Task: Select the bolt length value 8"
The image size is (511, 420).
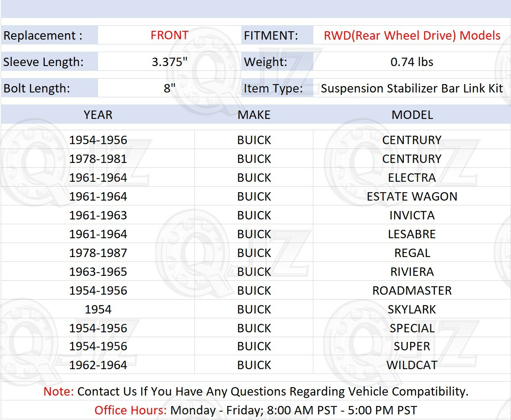Action: pyautogui.click(x=169, y=88)
